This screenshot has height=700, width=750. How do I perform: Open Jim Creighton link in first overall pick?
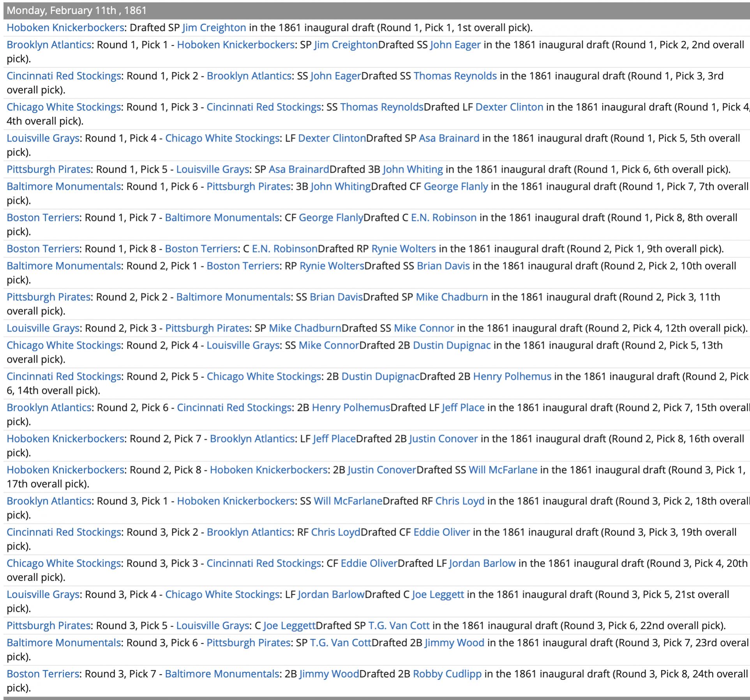(214, 28)
